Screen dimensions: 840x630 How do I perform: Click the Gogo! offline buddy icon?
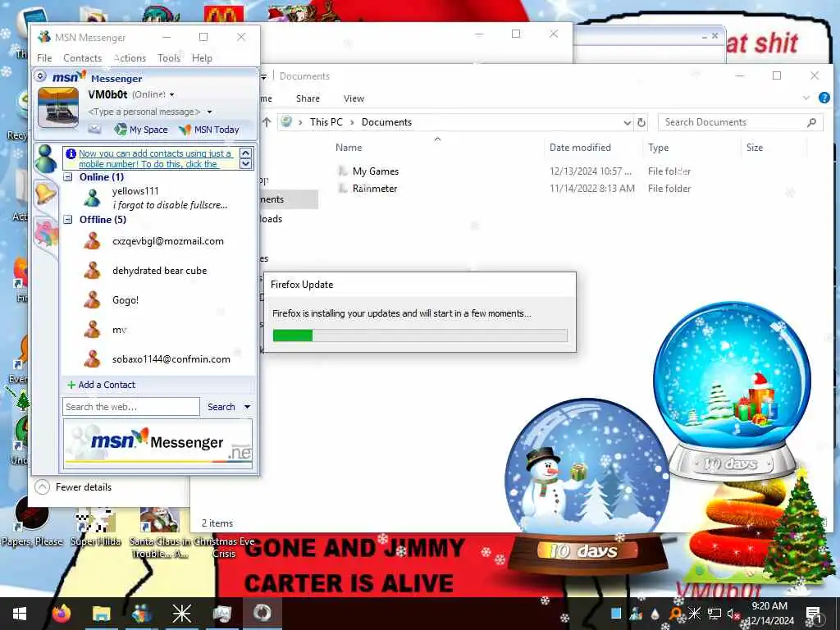click(92, 300)
